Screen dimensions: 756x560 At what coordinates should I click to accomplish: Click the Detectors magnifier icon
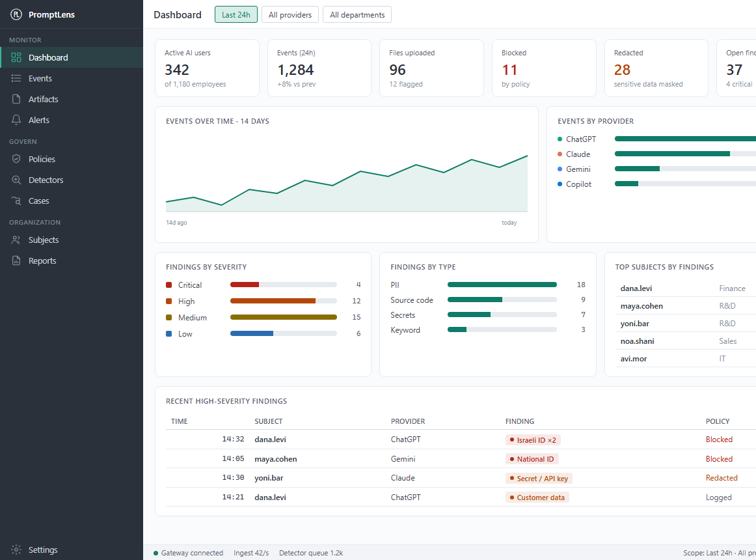(x=16, y=180)
